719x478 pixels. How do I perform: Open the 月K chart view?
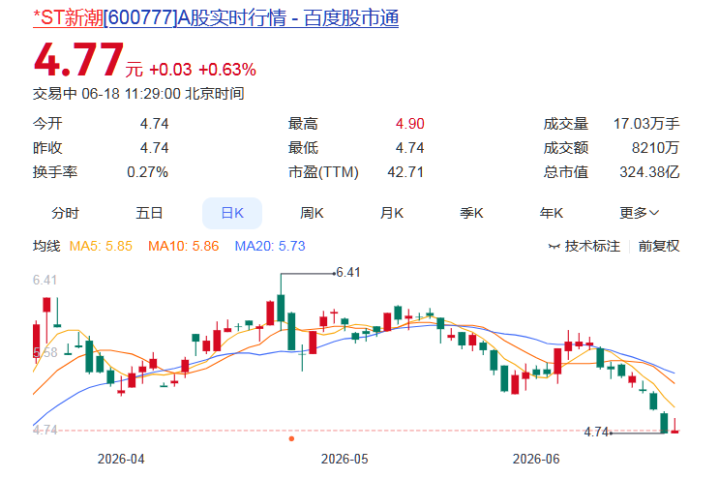click(392, 213)
